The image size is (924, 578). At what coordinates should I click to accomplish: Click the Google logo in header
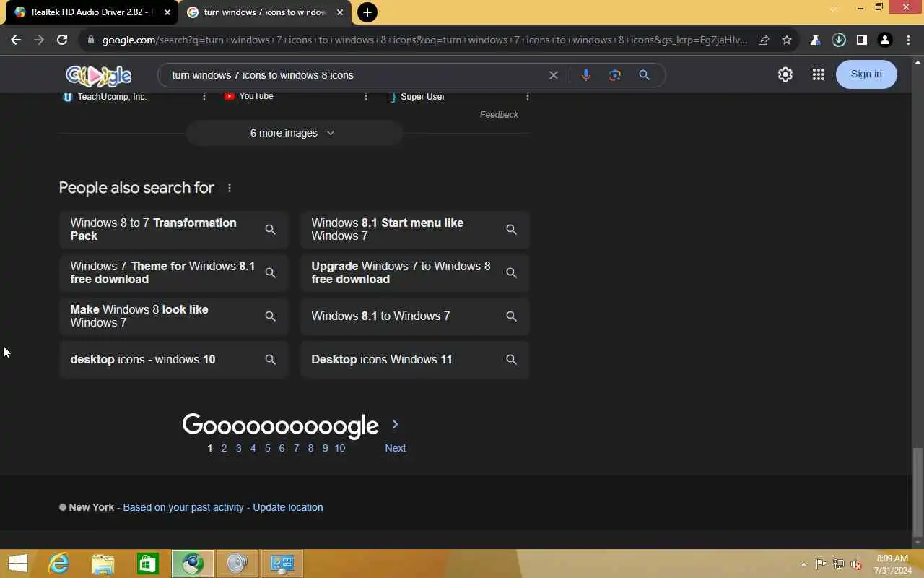coord(99,75)
